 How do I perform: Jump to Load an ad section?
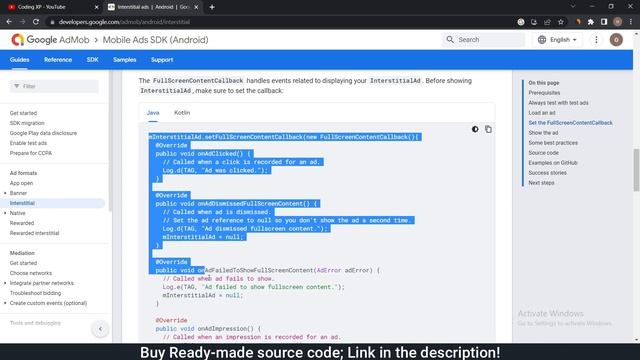click(x=542, y=113)
